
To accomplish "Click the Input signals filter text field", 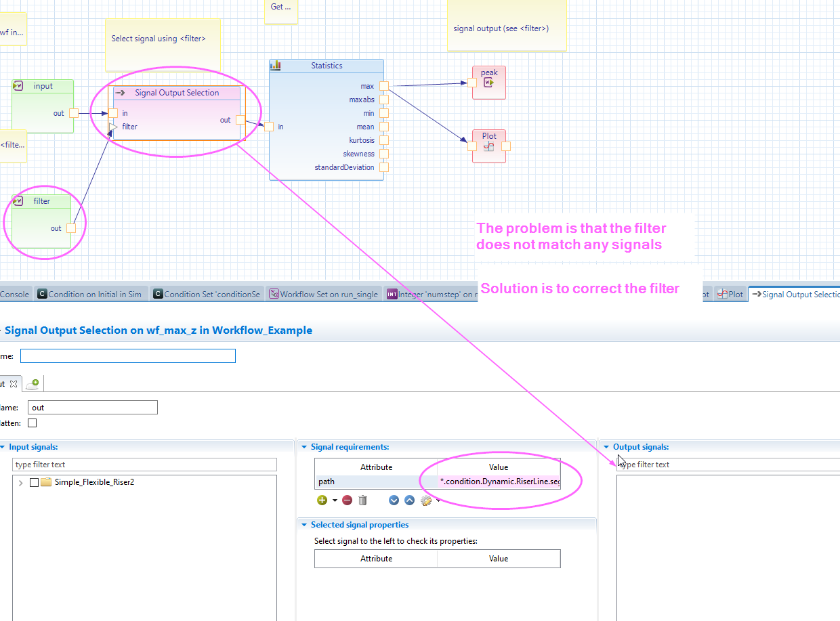I will click(x=144, y=465).
